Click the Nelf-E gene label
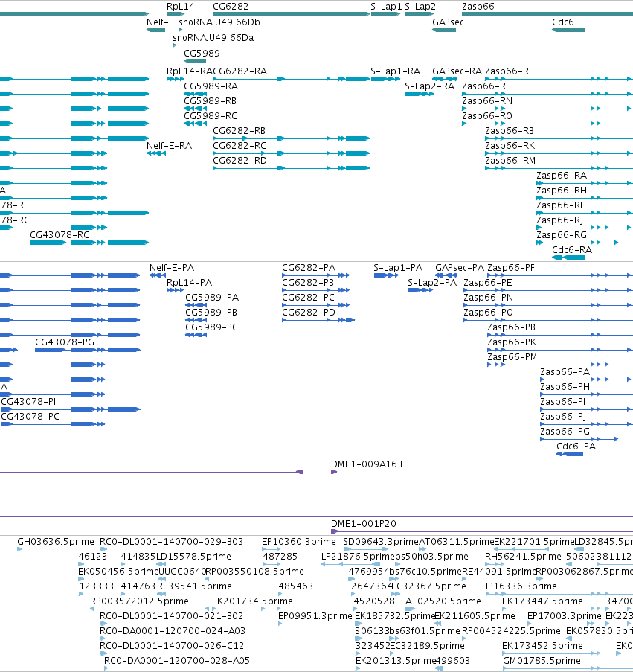The width and height of the screenshot is (633, 672). 160,22
